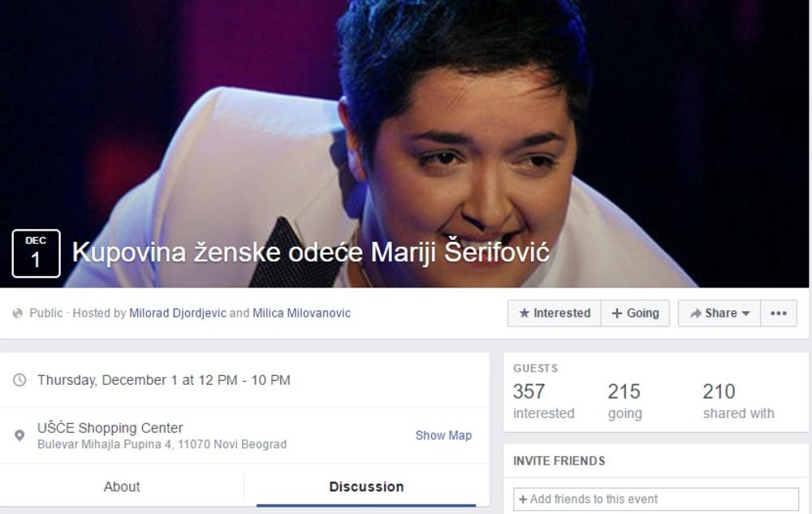Switch to the About tab

tap(122, 486)
